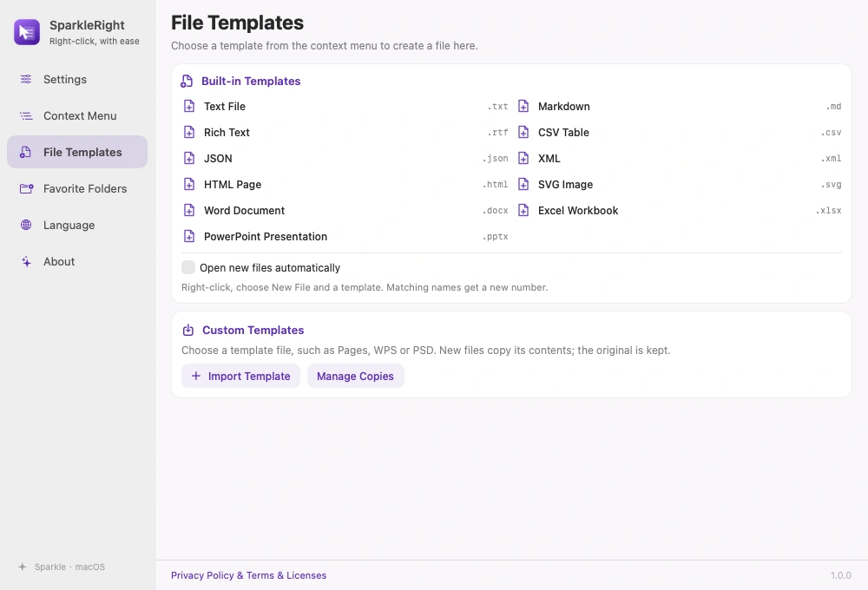The height and width of the screenshot is (590, 868).
Task: Click the .xml extension label
Action: (x=831, y=158)
